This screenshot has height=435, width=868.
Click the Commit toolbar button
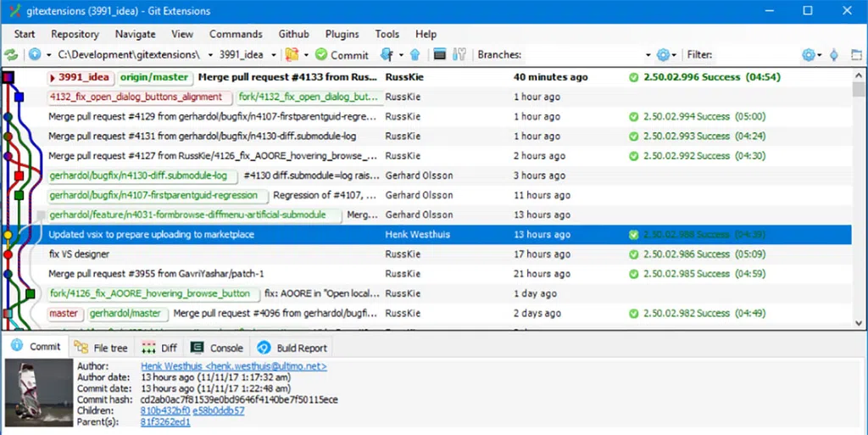pos(342,55)
